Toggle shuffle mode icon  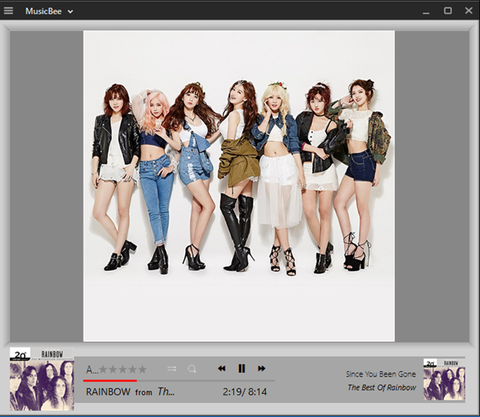click(x=172, y=369)
